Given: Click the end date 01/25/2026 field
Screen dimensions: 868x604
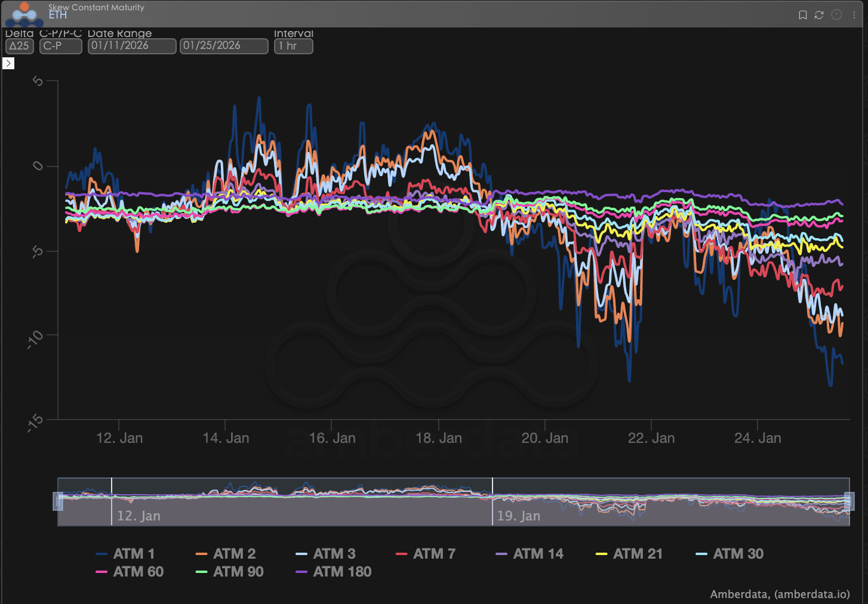Looking at the screenshot, I should 224,46.
